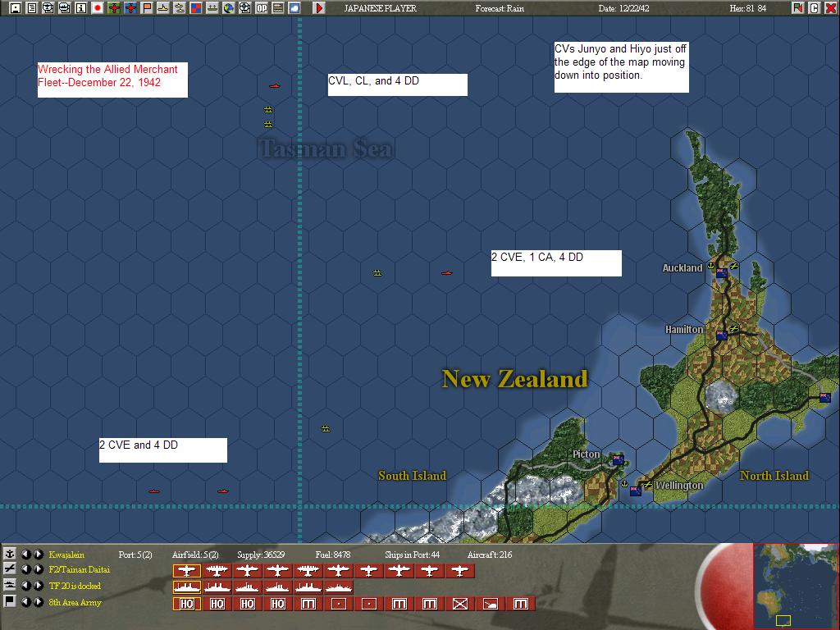The width and height of the screenshot is (840, 630).
Task: Click the anchor port symbol beside Auckland
Action: (x=711, y=266)
